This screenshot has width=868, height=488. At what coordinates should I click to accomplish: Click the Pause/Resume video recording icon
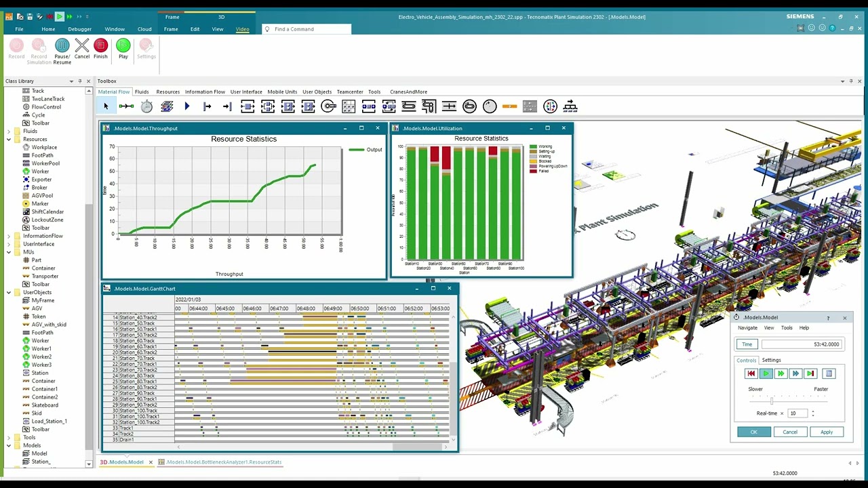coord(62,45)
